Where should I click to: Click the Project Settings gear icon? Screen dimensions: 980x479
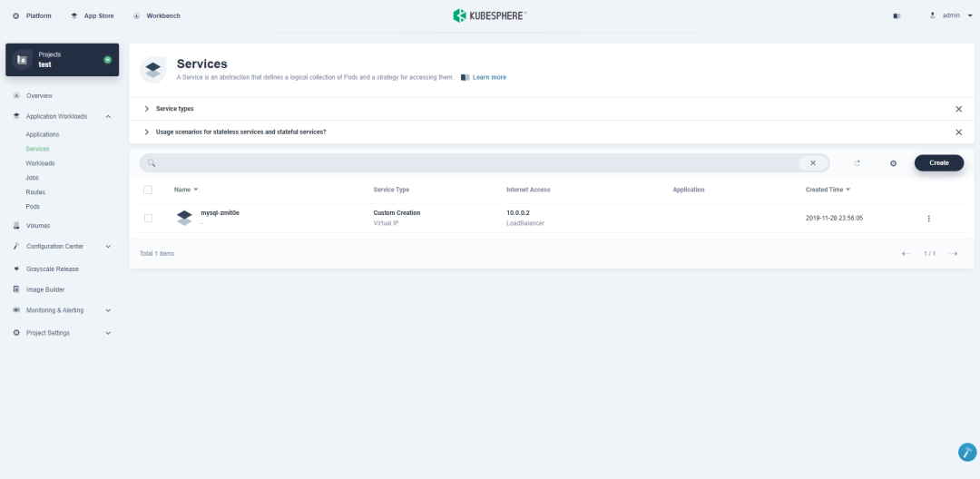click(16, 333)
